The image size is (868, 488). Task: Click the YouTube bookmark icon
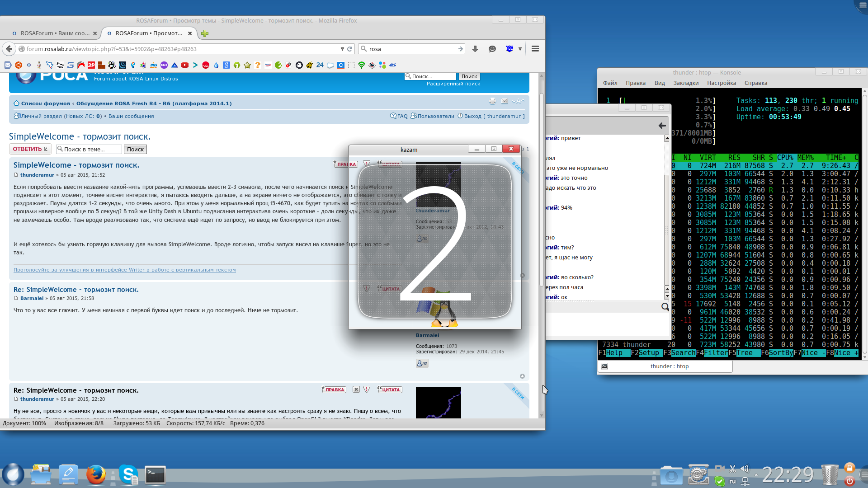pyautogui.click(x=185, y=65)
